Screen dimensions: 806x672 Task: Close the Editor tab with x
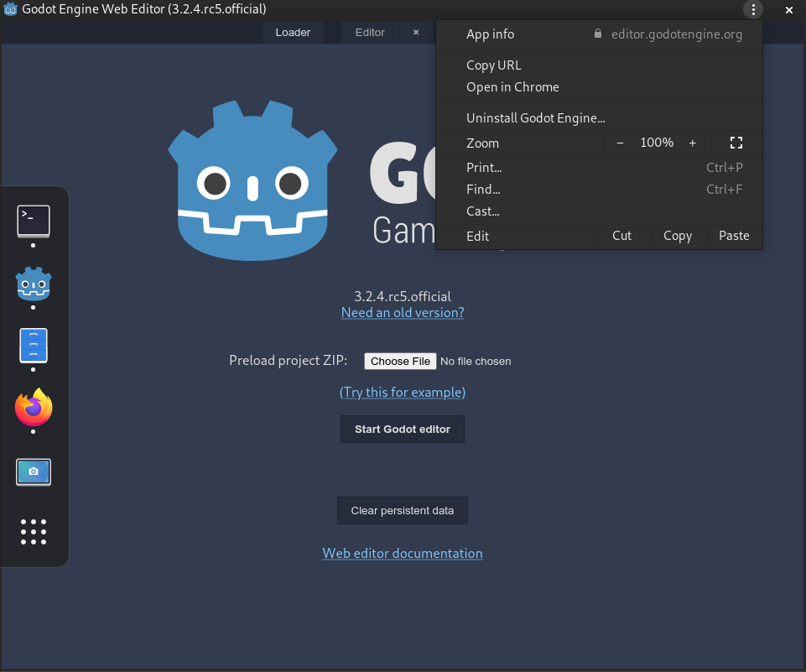point(416,33)
